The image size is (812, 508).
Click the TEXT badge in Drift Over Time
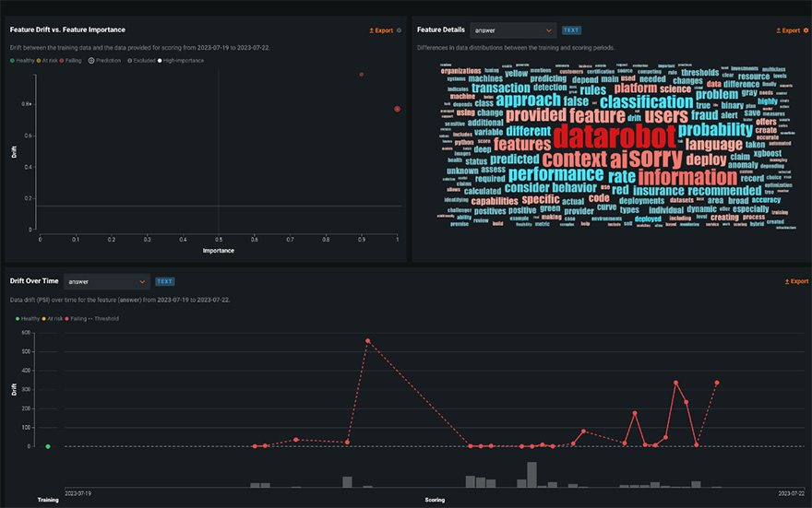164,281
